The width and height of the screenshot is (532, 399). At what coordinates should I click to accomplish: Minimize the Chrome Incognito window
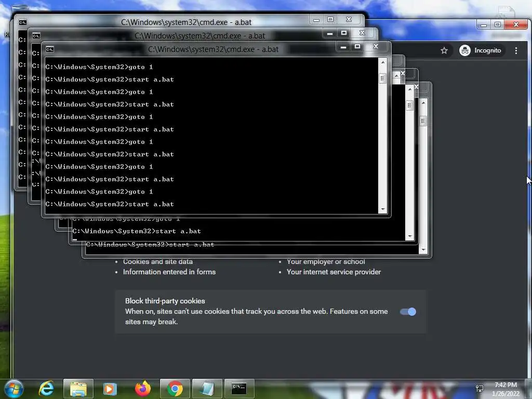coord(484,24)
